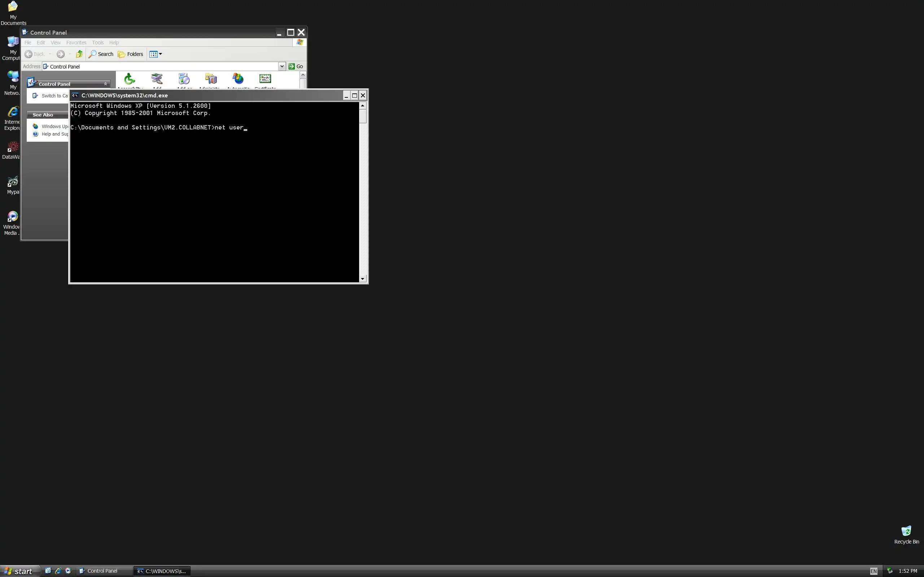This screenshot has width=924, height=577.
Task: Open the Favorites menu
Action: [76, 42]
